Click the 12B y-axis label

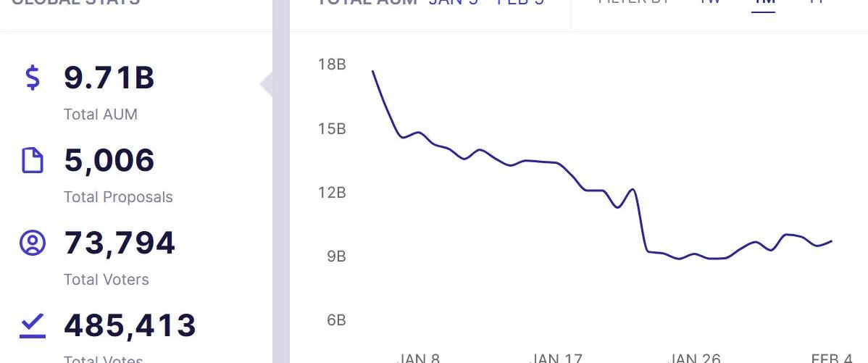[x=332, y=193]
